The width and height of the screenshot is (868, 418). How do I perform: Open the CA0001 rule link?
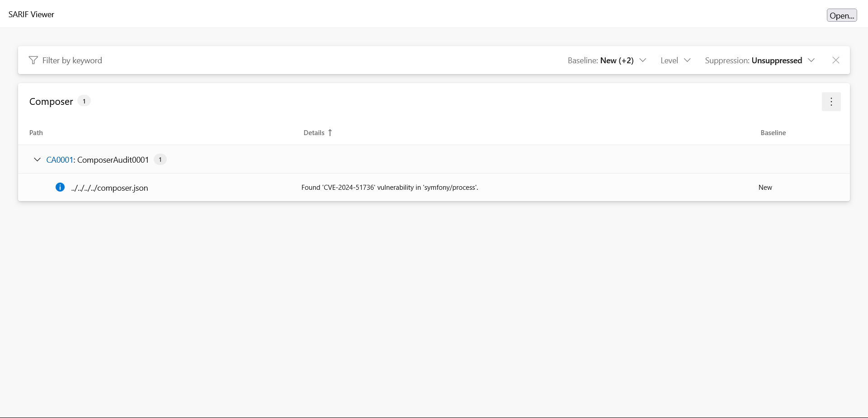(x=60, y=160)
